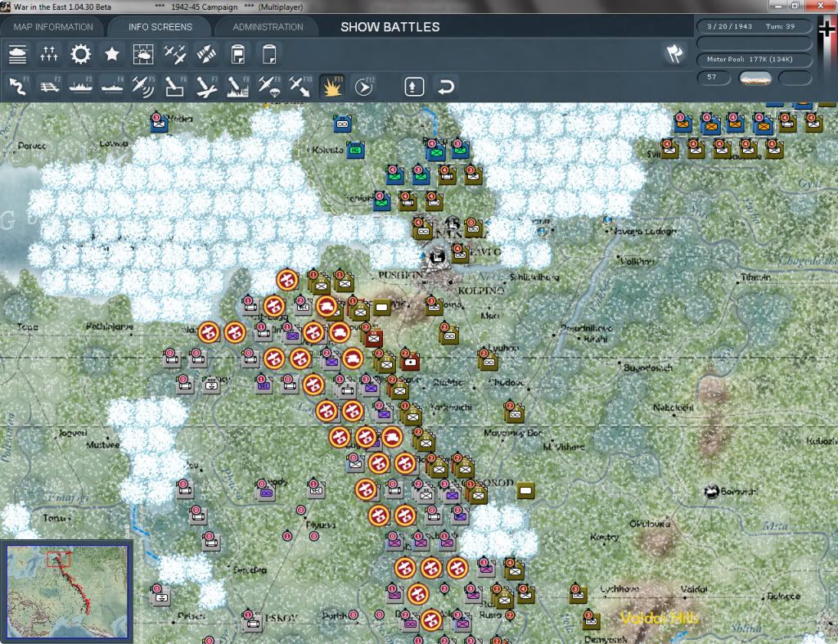
Task: Toggle the F11 show battles explosion icon
Action: pyautogui.click(x=332, y=87)
